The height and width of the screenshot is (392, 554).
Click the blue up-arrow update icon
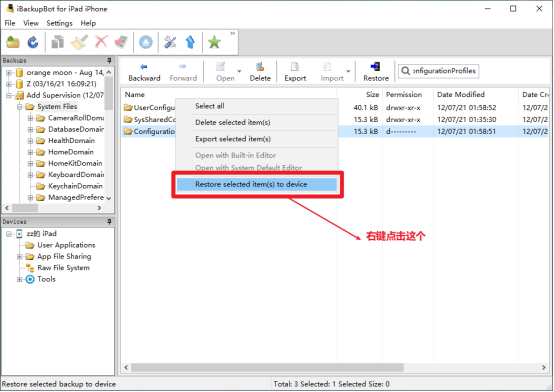click(190, 42)
